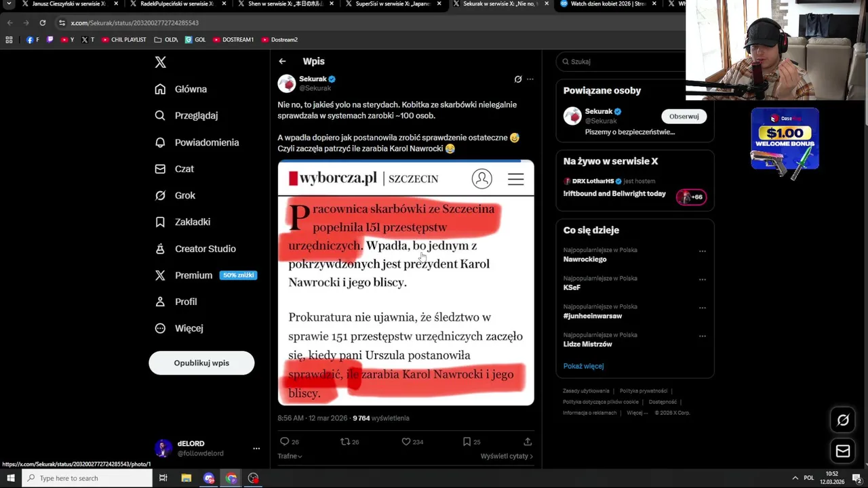
Task: Like the post with heart icon
Action: [406, 441]
